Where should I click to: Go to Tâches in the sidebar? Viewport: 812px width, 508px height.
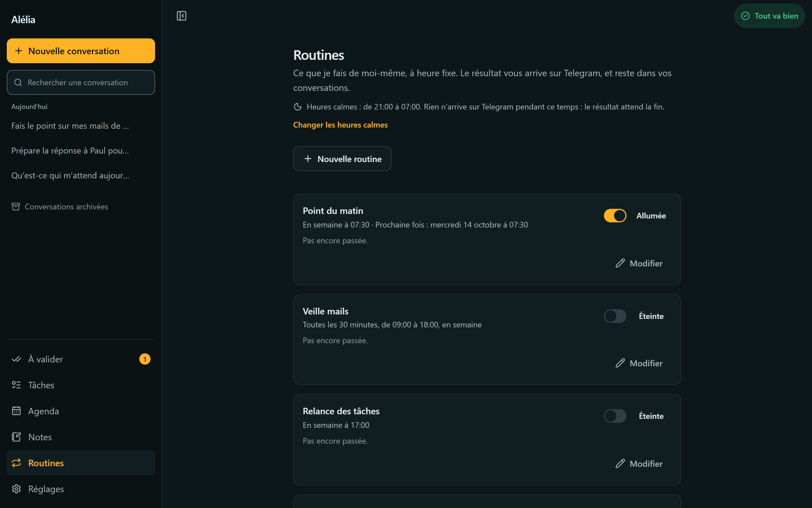(81, 385)
